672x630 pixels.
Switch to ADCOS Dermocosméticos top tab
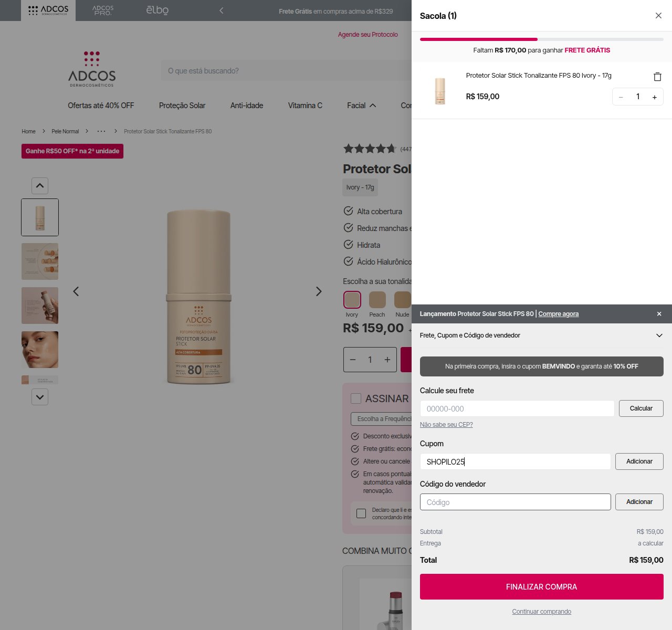coord(48,10)
